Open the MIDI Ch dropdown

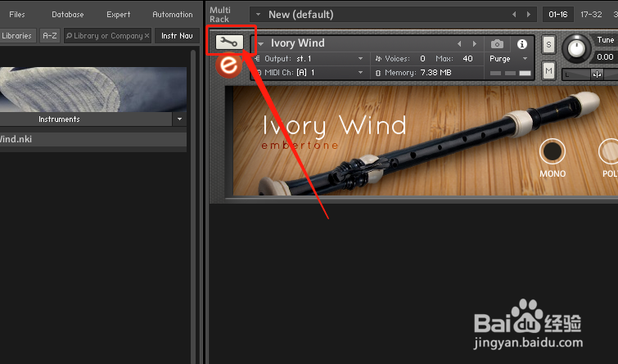(x=360, y=73)
